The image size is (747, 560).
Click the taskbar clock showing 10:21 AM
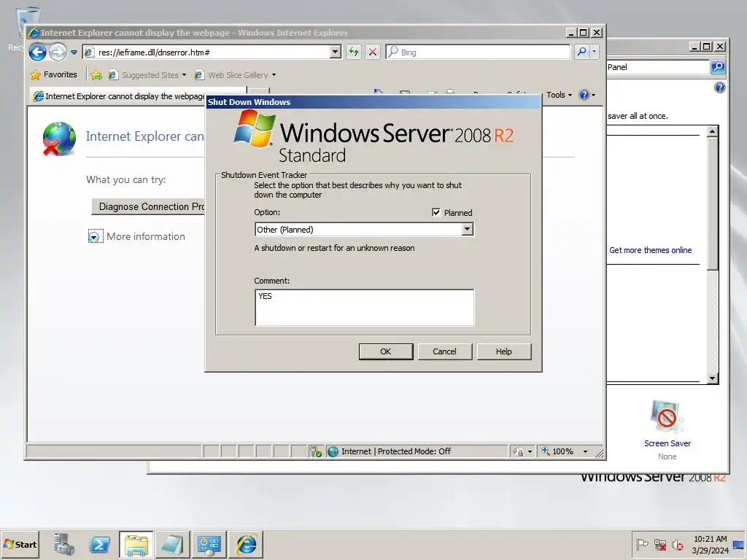pyautogui.click(x=710, y=544)
